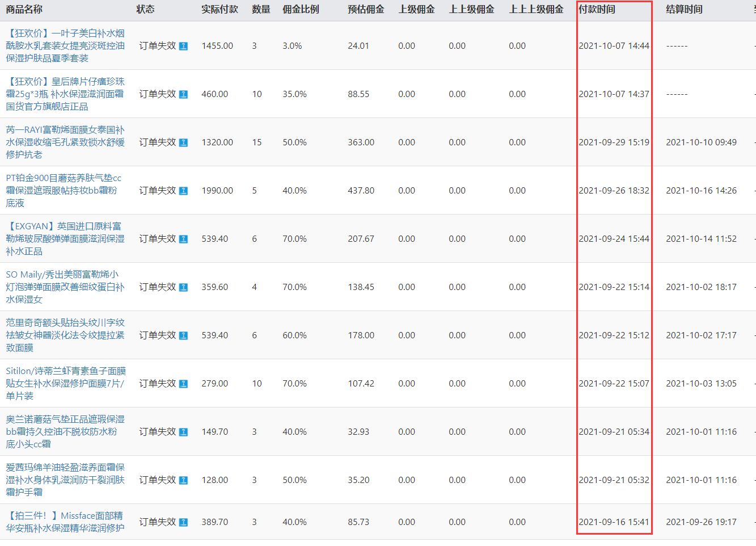The width and height of the screenshot is (756, 546).
Task: Select the payment amount 1455.00
Action: [217, 46]
